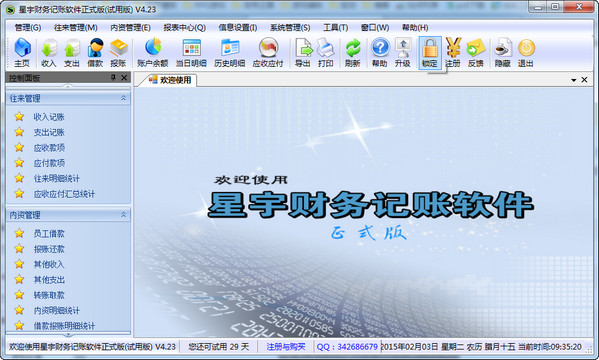Open the 报表中心(Q) menu
Viewport: 599px width, 360px height.
point(185,28)
